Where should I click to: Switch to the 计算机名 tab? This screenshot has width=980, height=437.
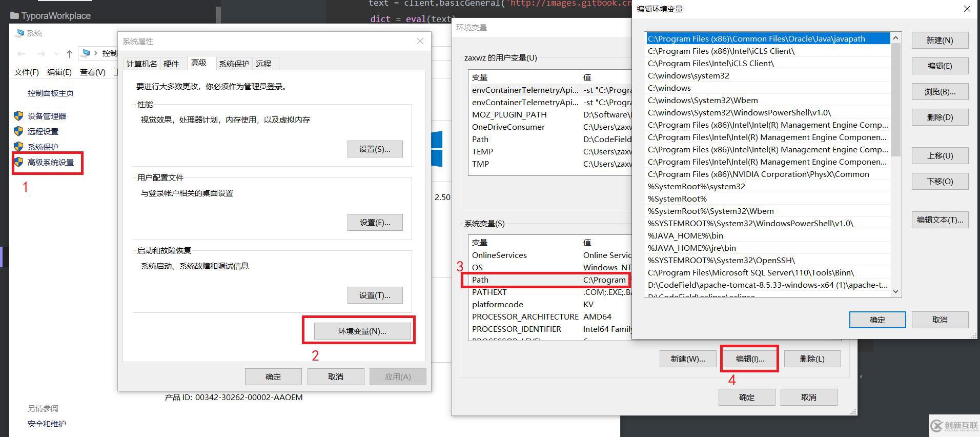(142, 64)
